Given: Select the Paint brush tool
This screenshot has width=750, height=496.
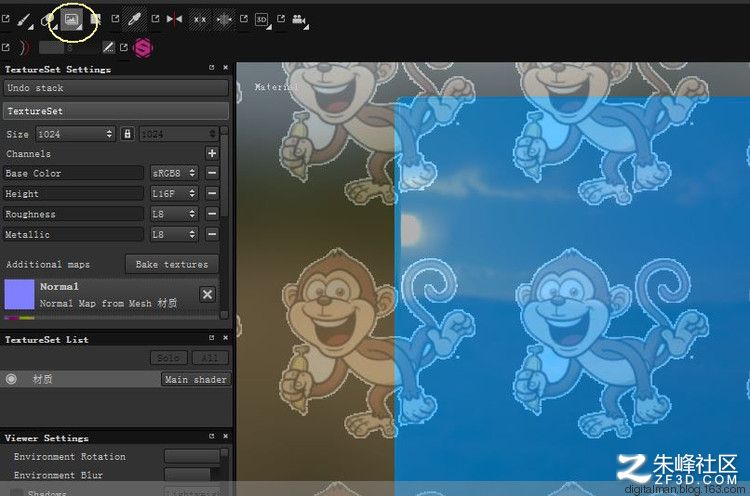Looking at the screenshot, I should click(24, 20).
